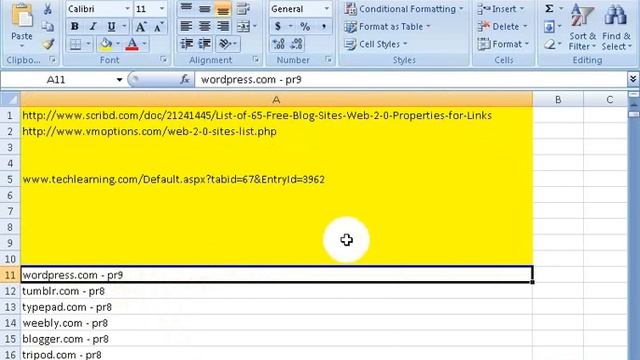
Task: Click the formula bar text field
Action: [411, 80]
